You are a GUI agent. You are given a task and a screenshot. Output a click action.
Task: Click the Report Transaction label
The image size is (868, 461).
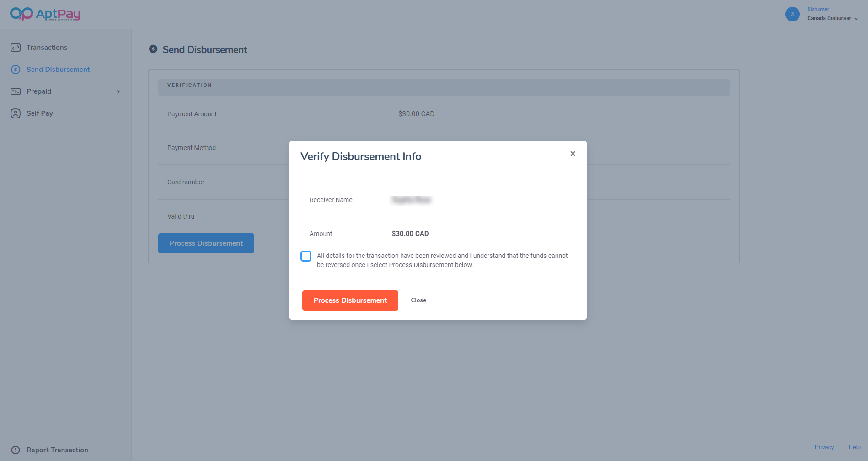[x=57, y=450]
